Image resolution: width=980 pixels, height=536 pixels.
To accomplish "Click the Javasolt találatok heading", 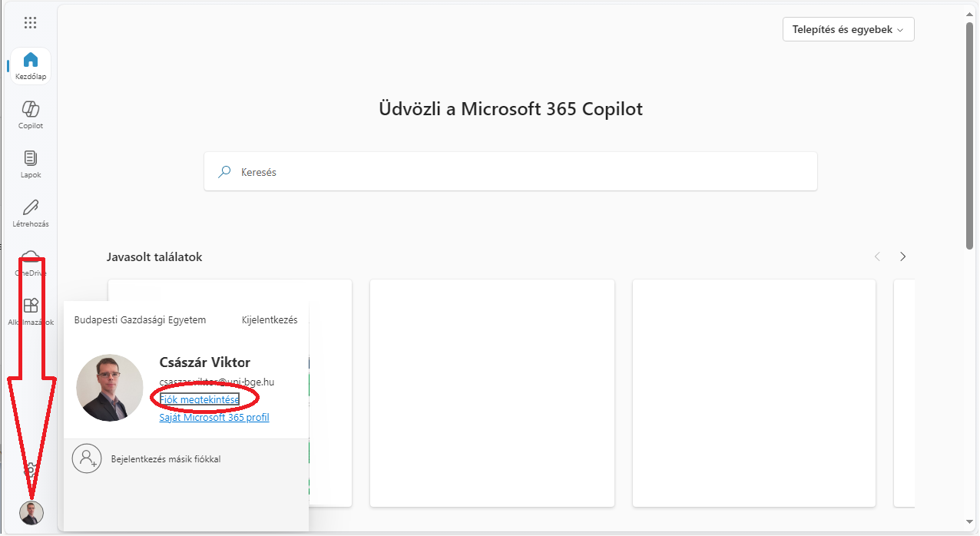I will pyautogui.click(x=154, y=257).
